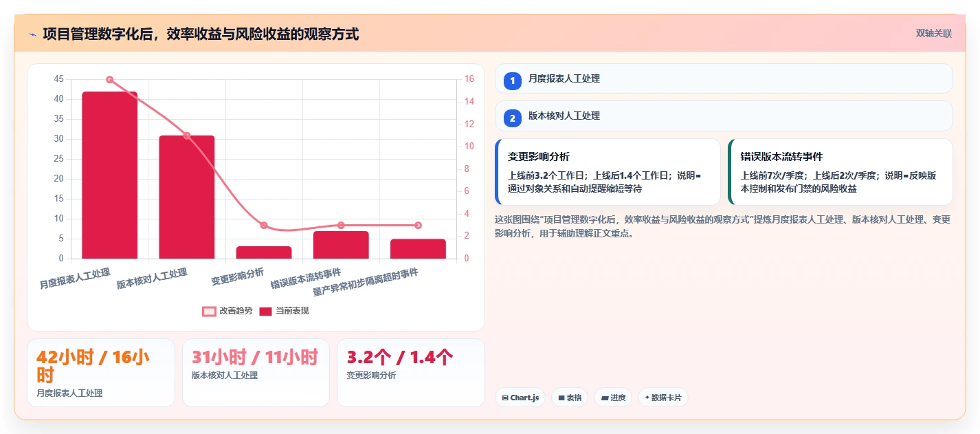Click the 表格 tag icon
This screenshot has height=434, width=980.
[561, 398]
